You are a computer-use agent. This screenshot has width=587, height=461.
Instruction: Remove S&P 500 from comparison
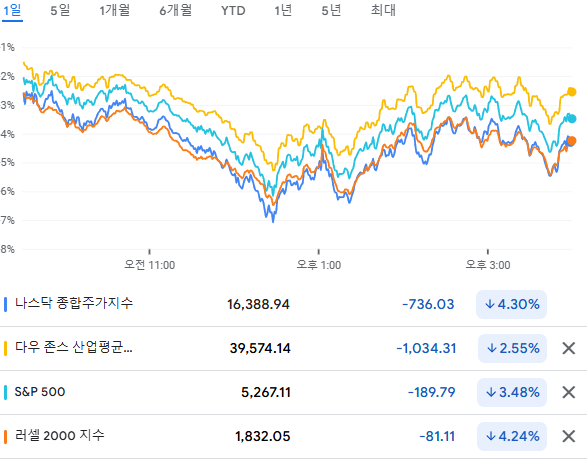pos(569,392)
